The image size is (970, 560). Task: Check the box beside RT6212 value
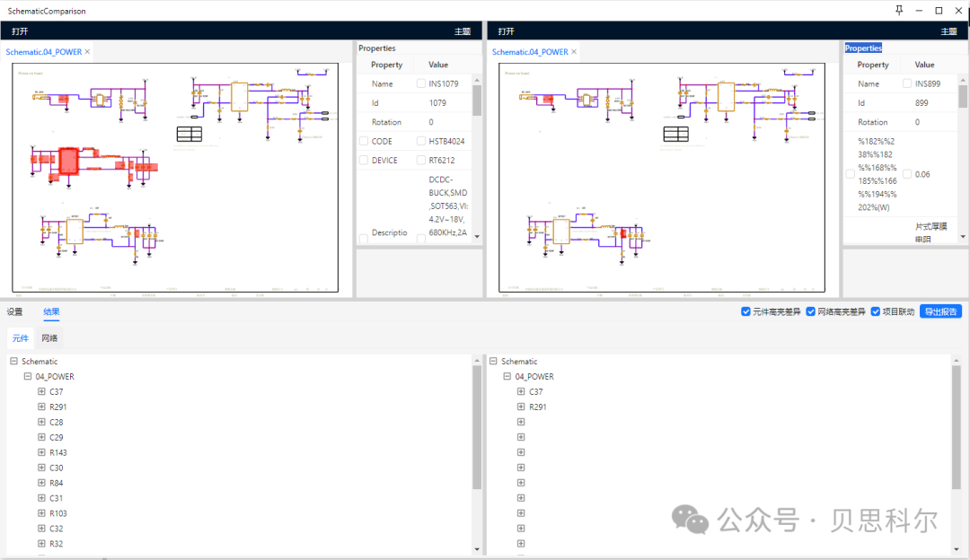tap(421, 160)
